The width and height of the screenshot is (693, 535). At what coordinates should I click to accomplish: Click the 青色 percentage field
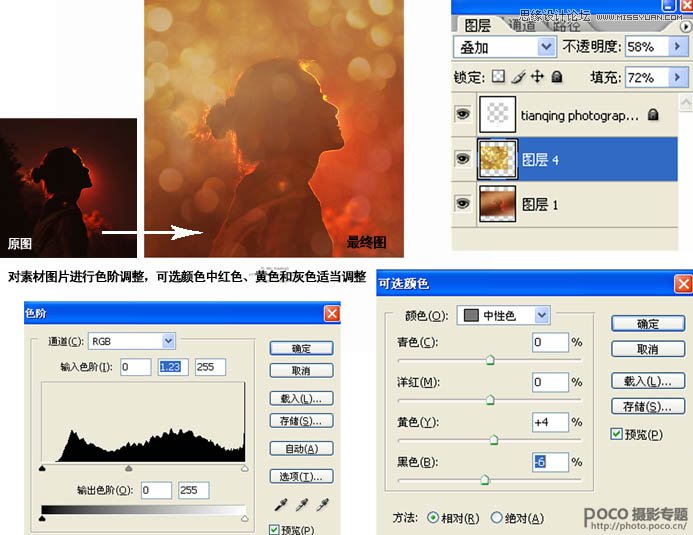[x=550, y=342]
